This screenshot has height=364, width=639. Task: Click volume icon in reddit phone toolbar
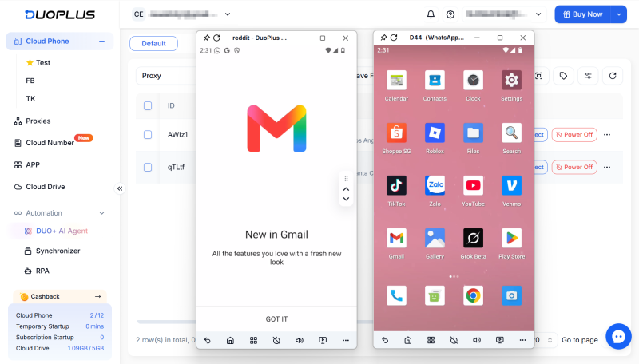[x=300, y=340]
